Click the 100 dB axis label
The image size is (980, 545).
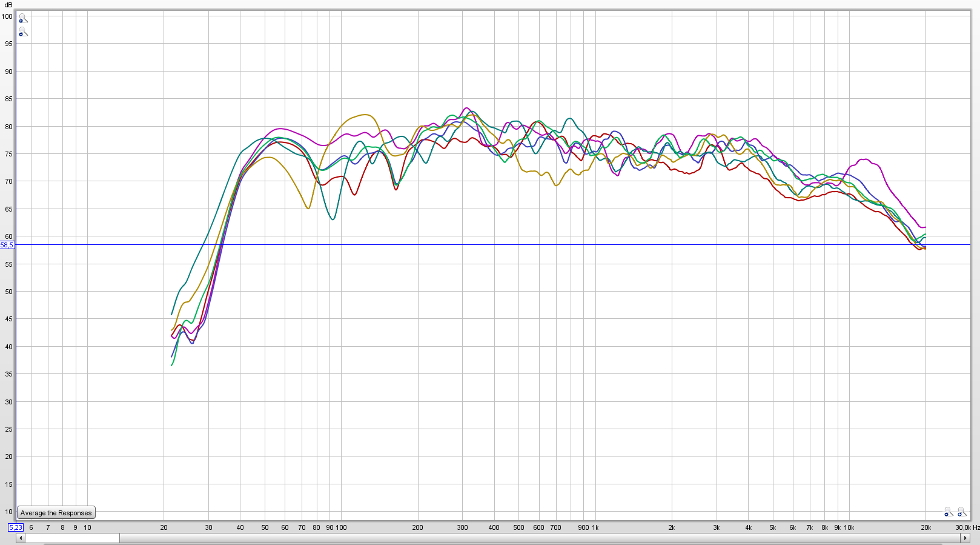coord(7,16)
